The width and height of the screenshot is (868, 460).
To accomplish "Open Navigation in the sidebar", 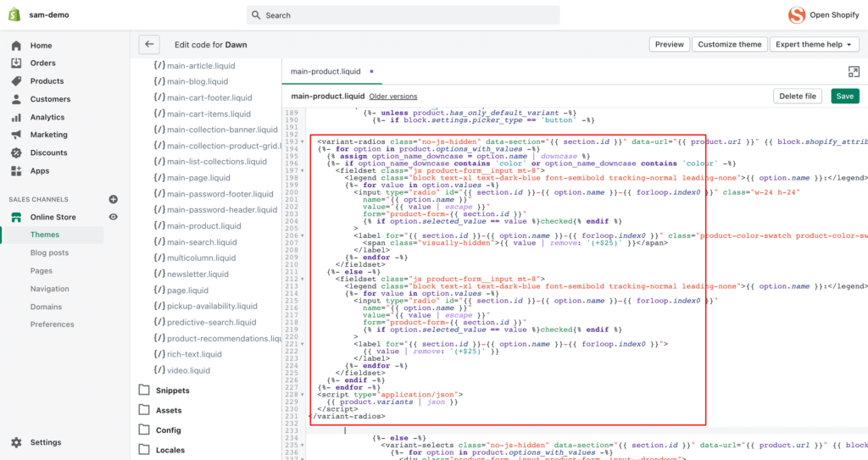I will (x=50, y=289).
